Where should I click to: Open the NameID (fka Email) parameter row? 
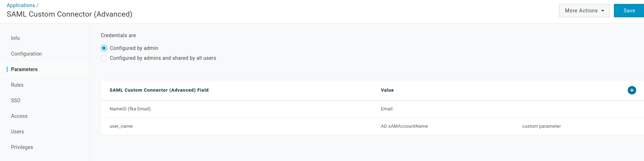click(x=130, y=109)
